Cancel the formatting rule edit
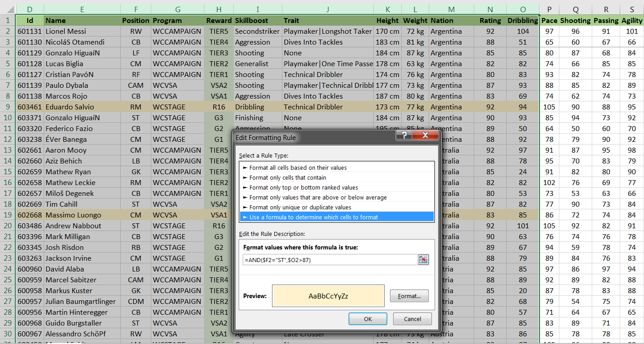Viewport: 644px width, 344px height. [412, 319]
